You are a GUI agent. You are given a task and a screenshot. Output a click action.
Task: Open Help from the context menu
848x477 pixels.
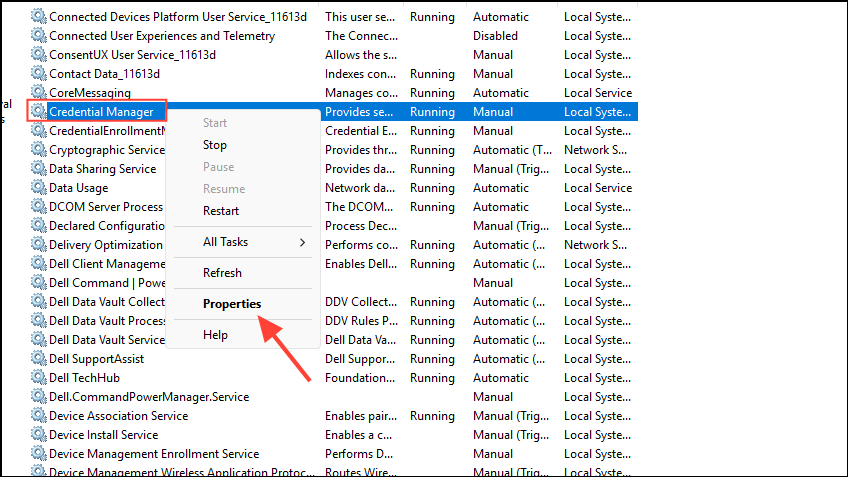click(215, 335)
